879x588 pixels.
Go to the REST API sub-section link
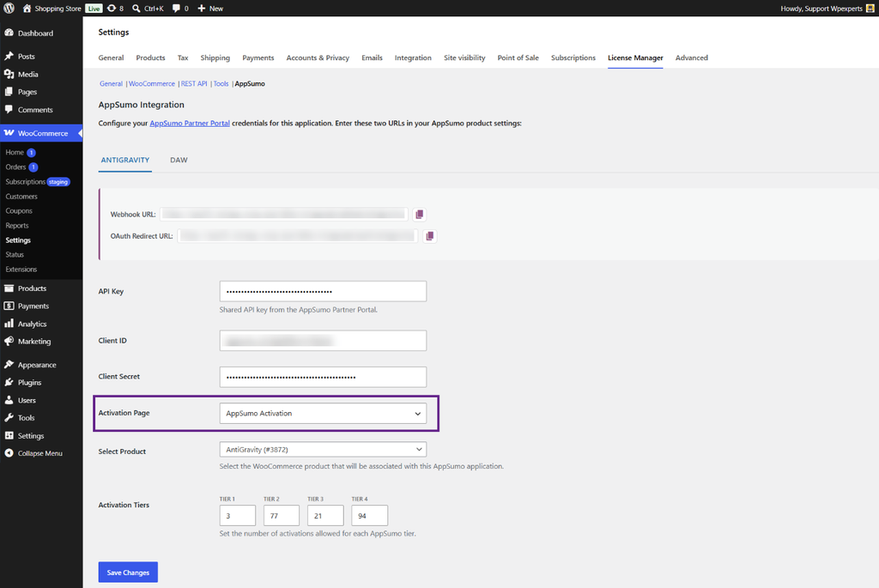coord(194,83)
